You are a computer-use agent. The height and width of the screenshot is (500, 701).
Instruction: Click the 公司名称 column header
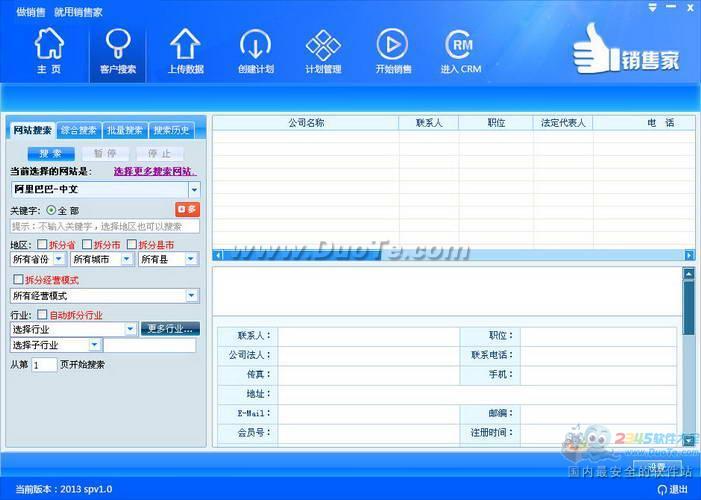pos(306,123)
